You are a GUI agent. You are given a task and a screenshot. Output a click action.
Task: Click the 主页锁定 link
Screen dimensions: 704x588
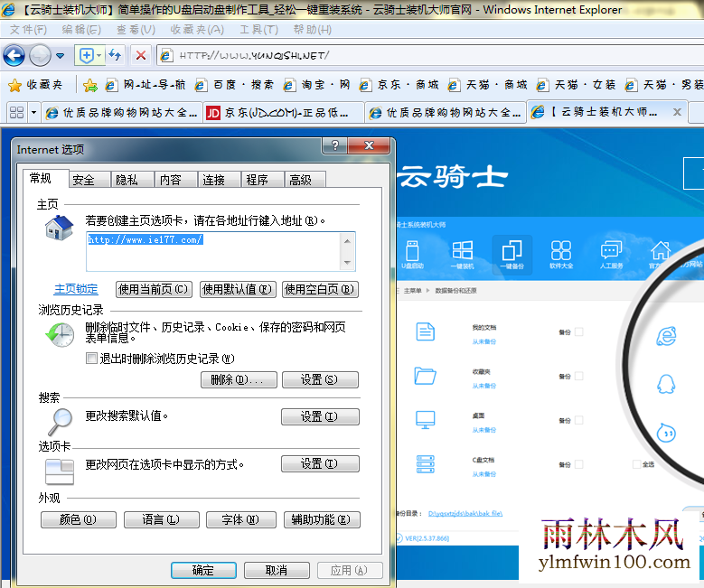point(76,289)
